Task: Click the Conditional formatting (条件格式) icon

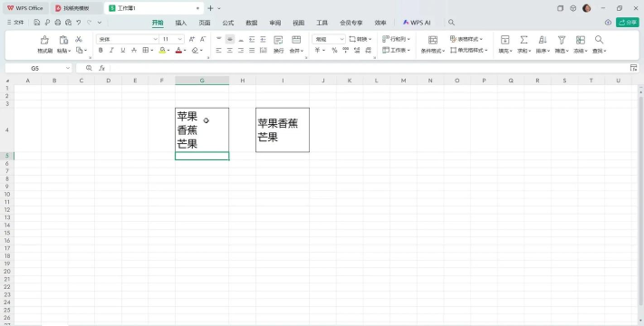Action: pos(432,40)
